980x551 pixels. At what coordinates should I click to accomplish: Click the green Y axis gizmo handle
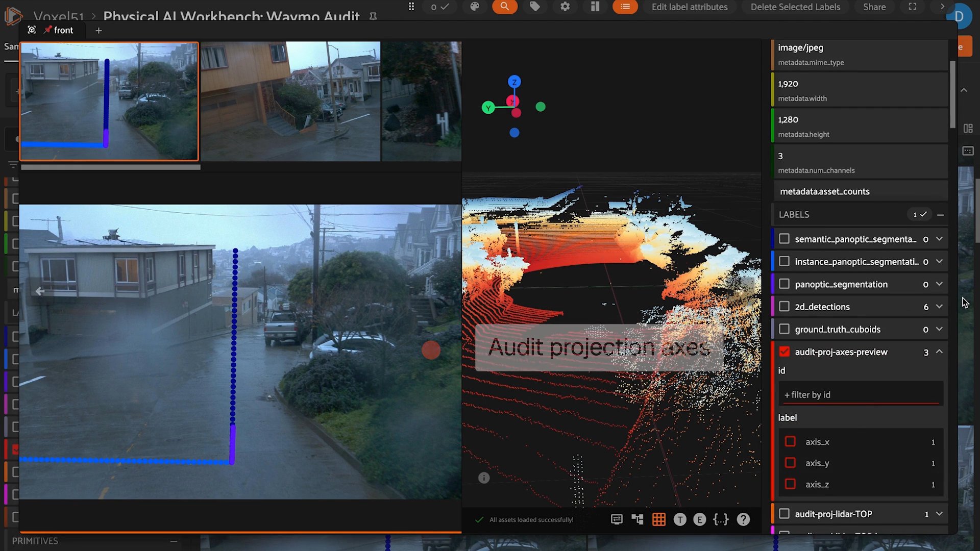[488, 108]
